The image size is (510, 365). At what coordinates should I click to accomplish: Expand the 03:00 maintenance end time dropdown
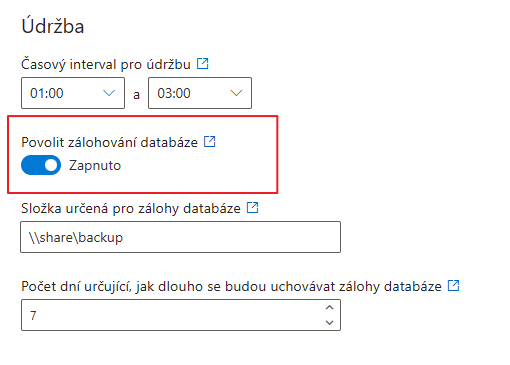point(200,93)
